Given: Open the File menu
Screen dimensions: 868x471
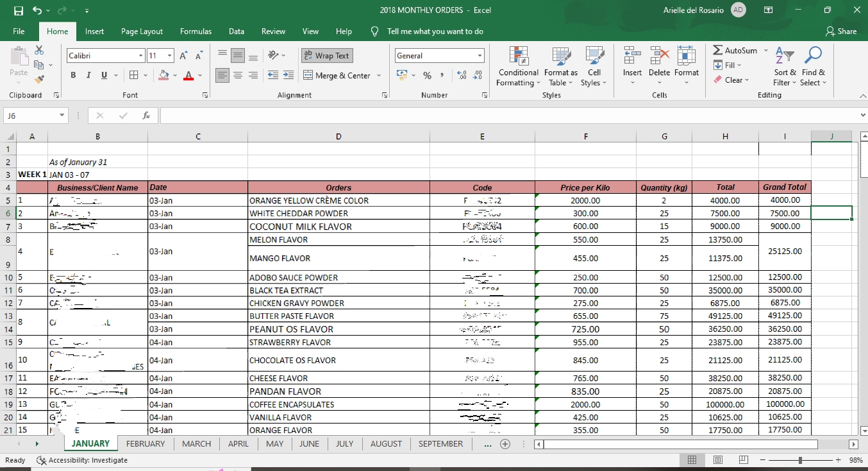Looking at the screenshot, I should (x=19, y=31).
